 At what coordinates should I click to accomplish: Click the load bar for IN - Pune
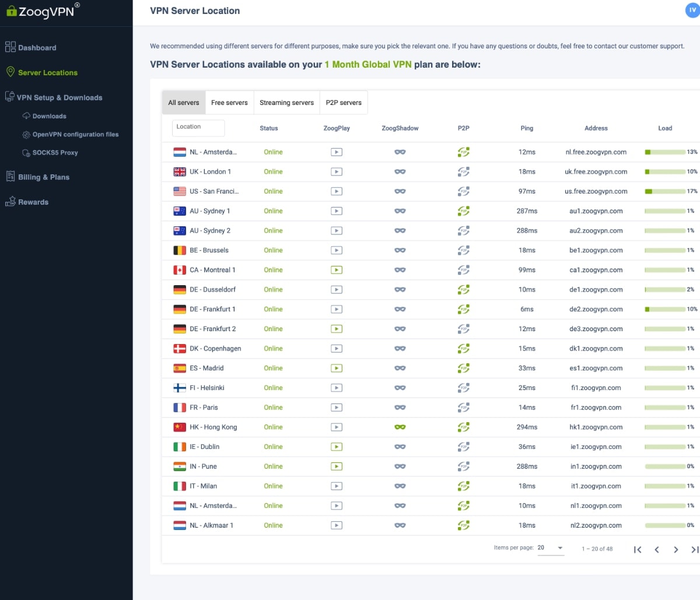pos(665,466)
